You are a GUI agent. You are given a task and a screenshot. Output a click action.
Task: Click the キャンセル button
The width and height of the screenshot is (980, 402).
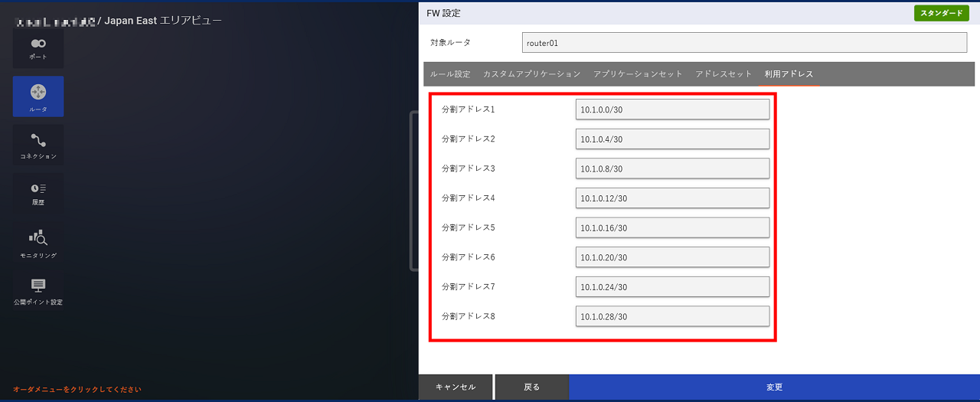tap(456, 387)
